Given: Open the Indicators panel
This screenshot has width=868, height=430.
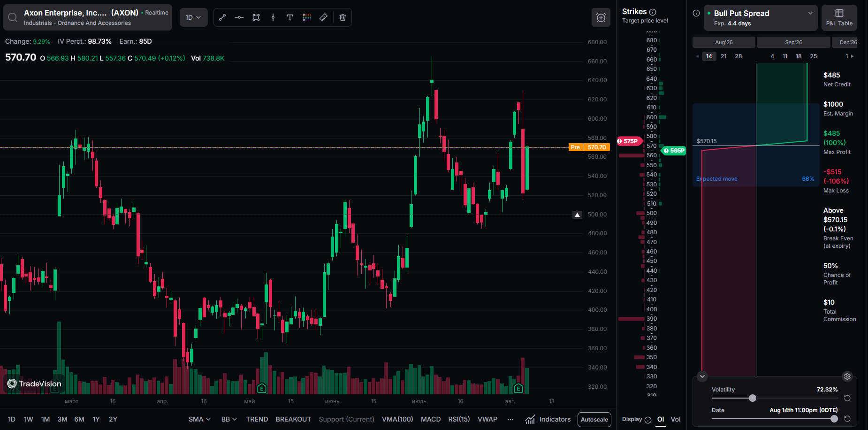Looking at the screenshot, I should 548,419.
